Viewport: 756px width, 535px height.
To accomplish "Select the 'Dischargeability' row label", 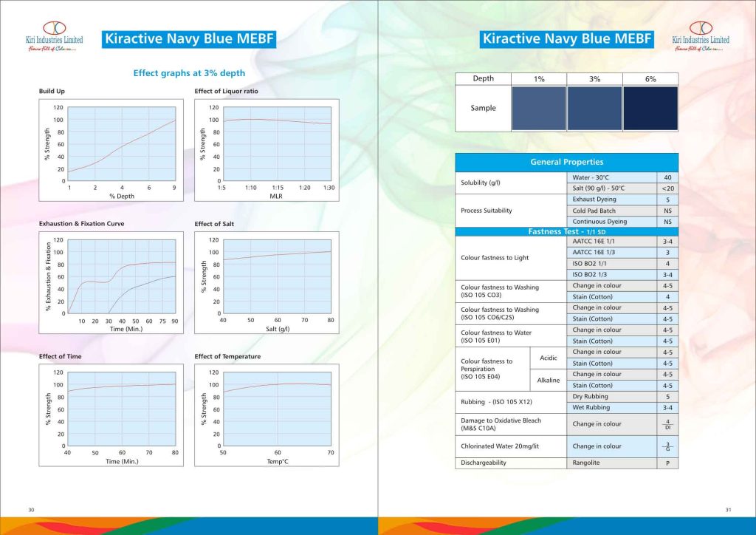I will point(511,463).
